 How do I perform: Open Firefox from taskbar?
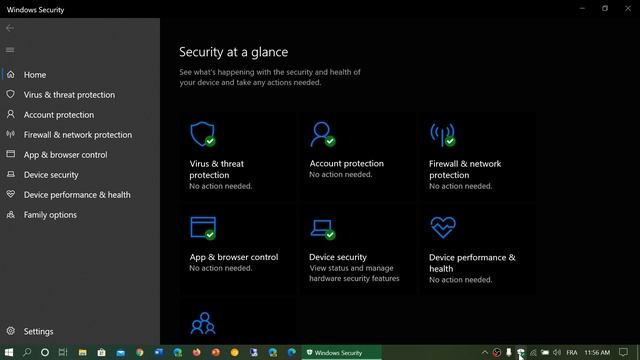(197, 352)
